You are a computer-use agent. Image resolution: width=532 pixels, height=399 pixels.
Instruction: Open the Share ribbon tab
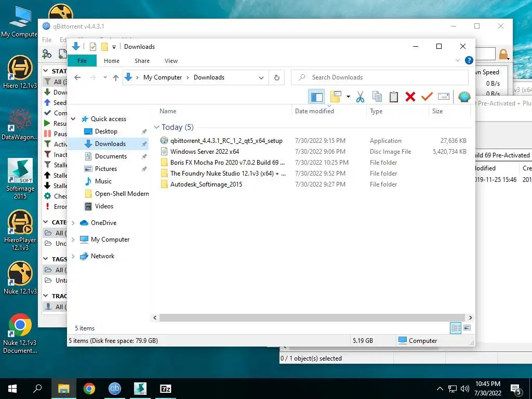click(x=142, y=61)
